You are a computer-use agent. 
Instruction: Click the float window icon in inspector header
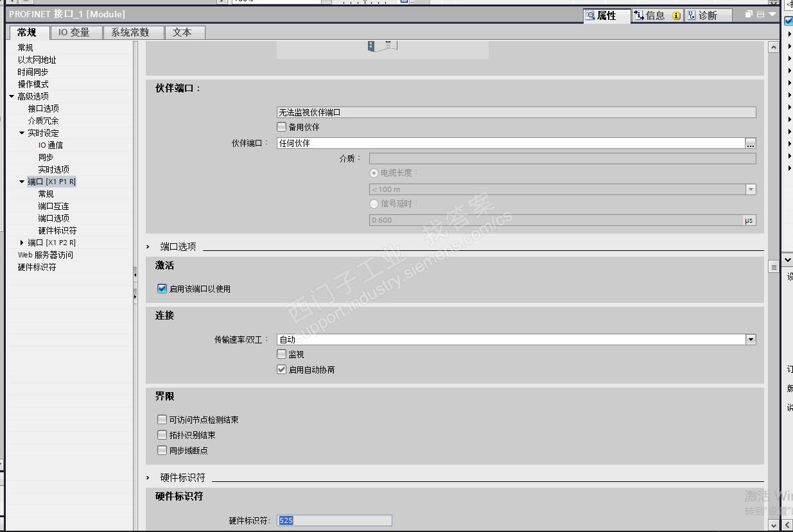point(748,14)
